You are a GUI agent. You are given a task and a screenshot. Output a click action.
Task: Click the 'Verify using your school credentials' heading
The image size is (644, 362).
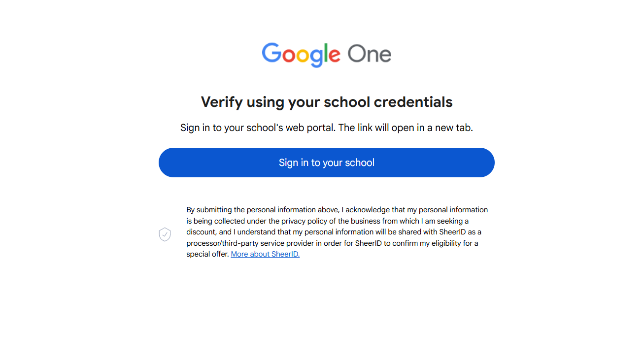click(326, 102)
